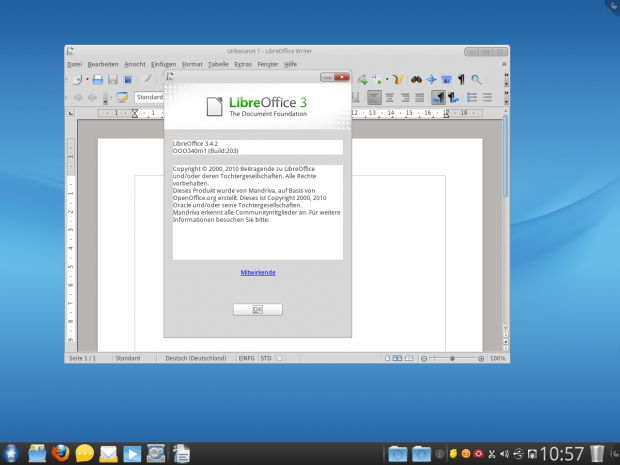Select single page view layout icon
620x465 pixels.
pos(388,358)
